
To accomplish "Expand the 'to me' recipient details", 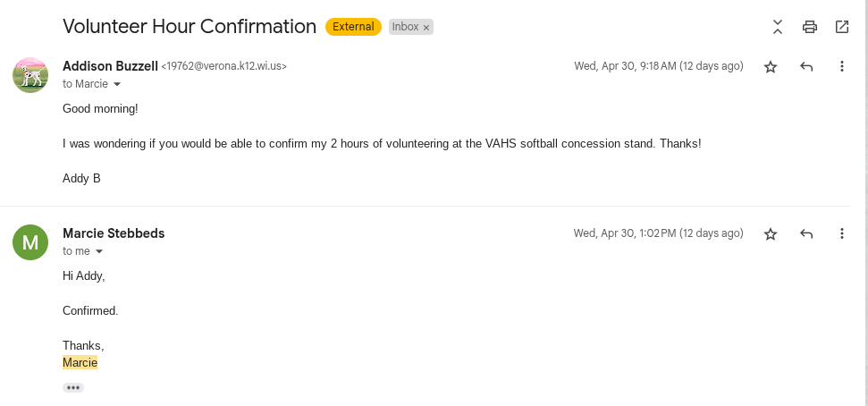I will pyautogui.click(x=99, y=251).
